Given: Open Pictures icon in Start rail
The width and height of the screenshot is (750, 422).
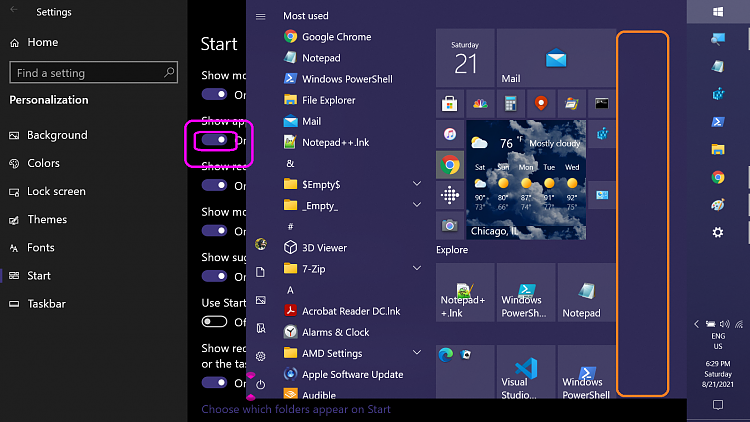Looking at the screenshot, I should tap(261, 300).
